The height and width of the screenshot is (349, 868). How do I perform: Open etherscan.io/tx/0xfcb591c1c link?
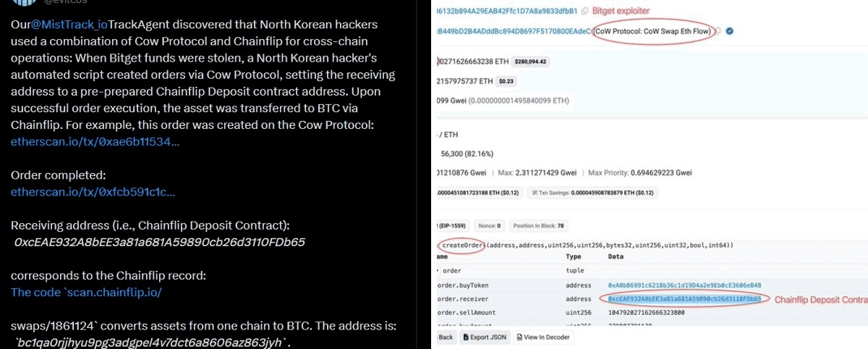pyautogui.click(x=93, y=192)
